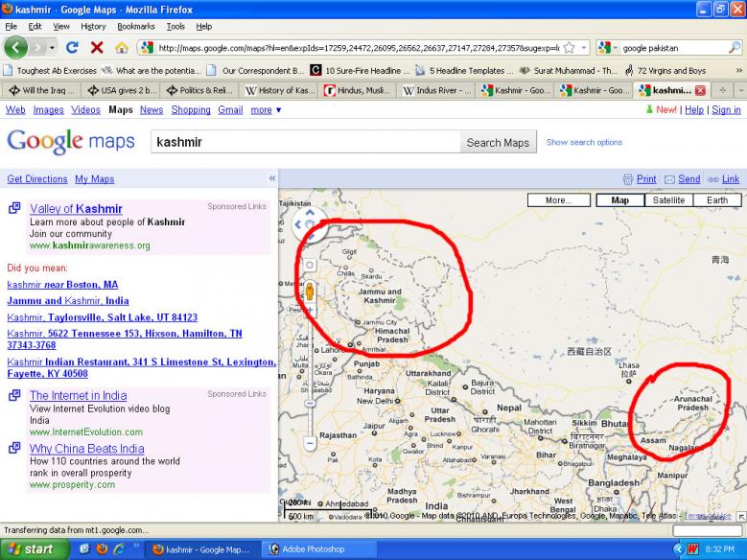The image size is (747, 560).
Task: Open the Home page icon
Action: (122, 47)
